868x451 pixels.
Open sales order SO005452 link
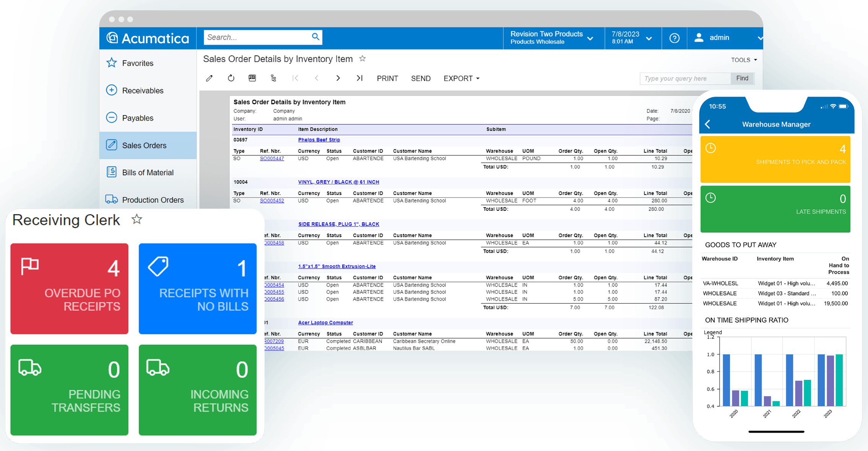[272, 200]
